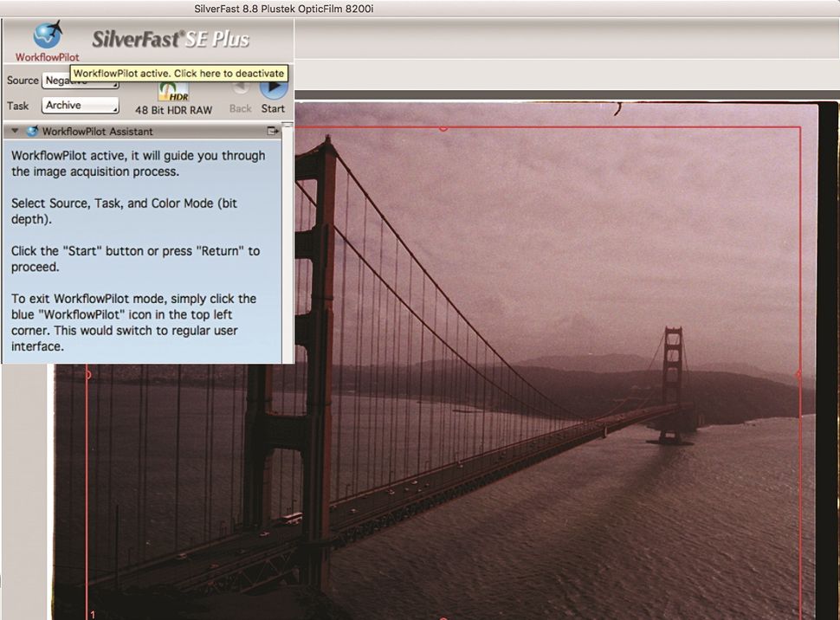
Task: Open the Task dropdown showing Archive
Action: click(80, 105)
